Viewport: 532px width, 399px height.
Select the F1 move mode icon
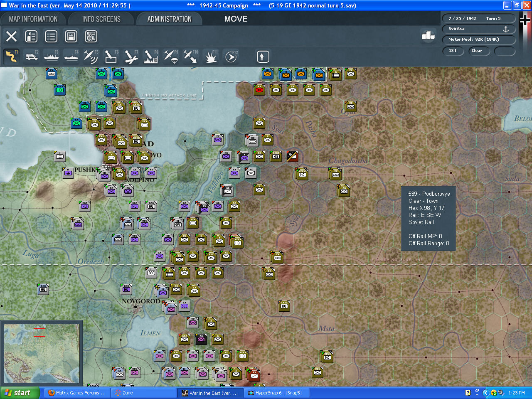tap(11, 57)
